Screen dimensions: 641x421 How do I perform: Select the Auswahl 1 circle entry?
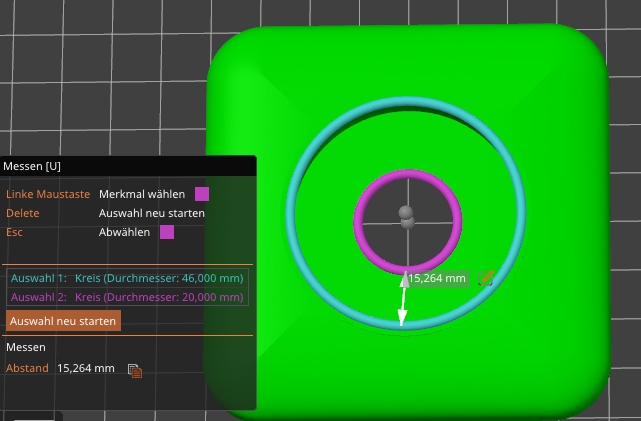pyautogui.click(x=127, y=278)
